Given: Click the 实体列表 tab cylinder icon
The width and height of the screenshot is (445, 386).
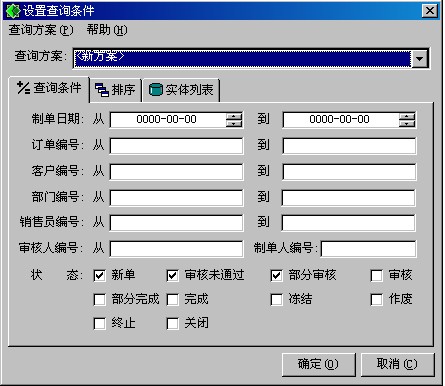Looking at the screenshot, I should point(155,90).
